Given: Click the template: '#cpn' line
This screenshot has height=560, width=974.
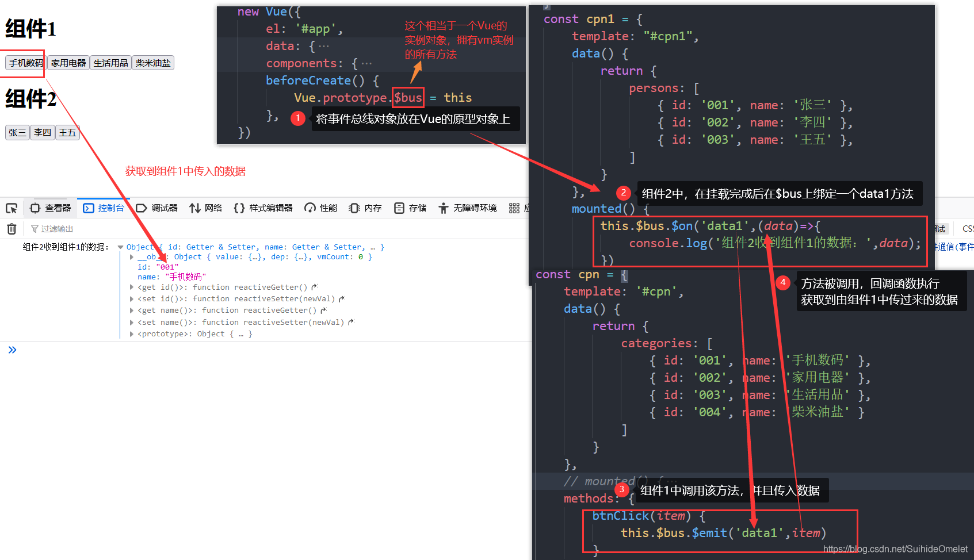Looking at the screenshot, I should [624, 291].
